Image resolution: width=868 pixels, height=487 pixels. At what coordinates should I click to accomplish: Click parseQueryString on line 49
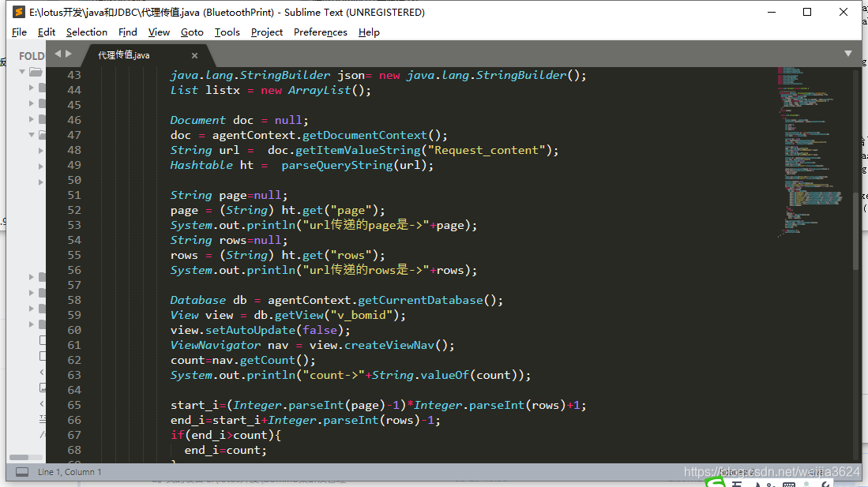tap(337, 165)
